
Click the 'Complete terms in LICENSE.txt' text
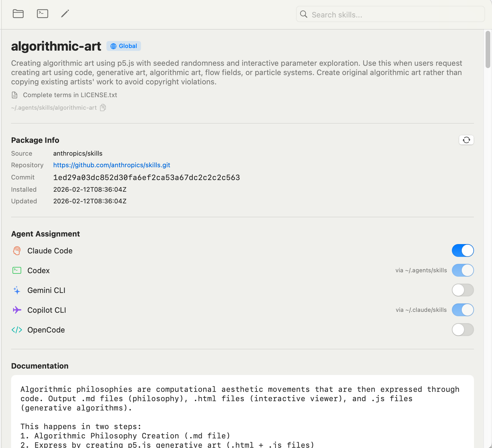(70, 95)
